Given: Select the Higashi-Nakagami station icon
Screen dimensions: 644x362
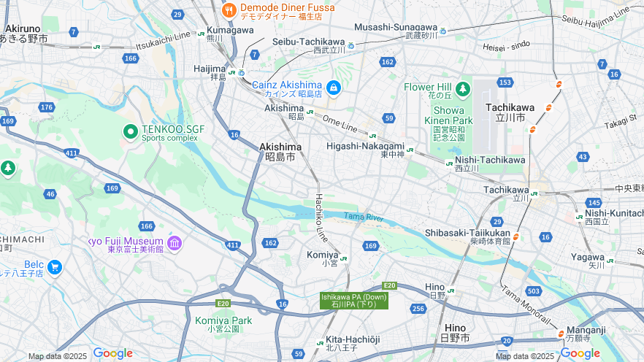Looking at the screenshot, I should (410, 150).
